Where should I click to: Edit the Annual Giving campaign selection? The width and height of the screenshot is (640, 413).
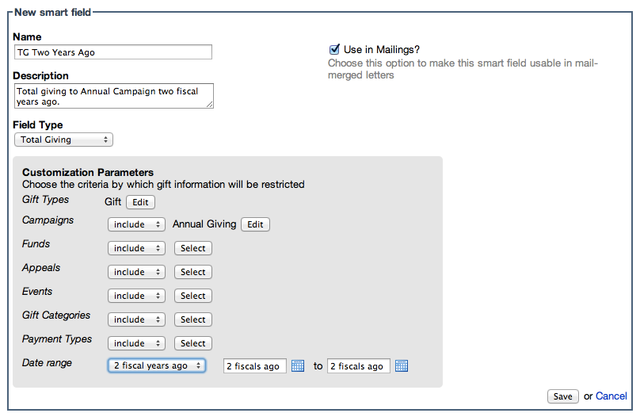(255, 224)
